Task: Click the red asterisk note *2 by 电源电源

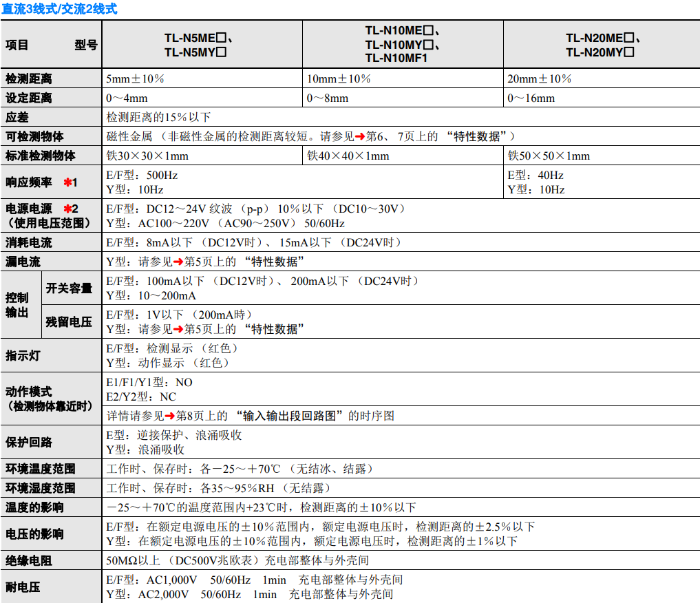Action: pos(70,209)
